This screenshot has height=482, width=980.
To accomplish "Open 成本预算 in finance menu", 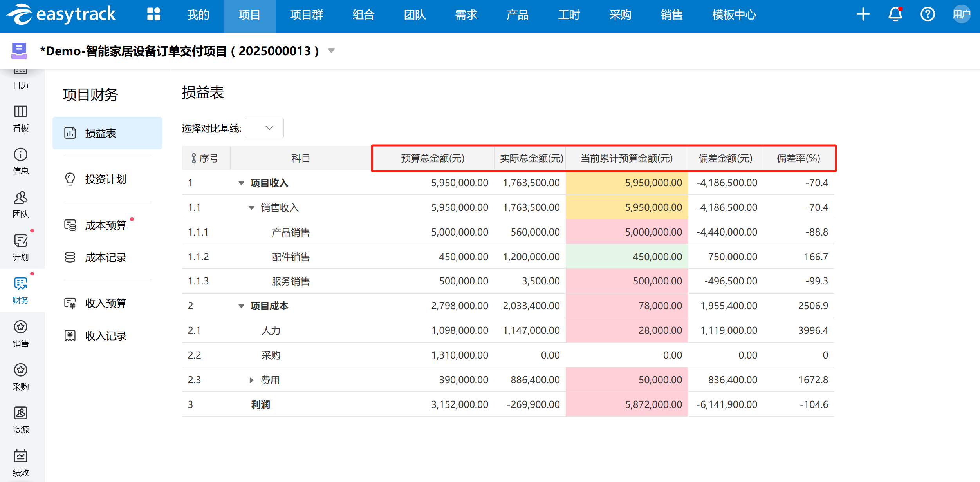I will pos(106,225).
